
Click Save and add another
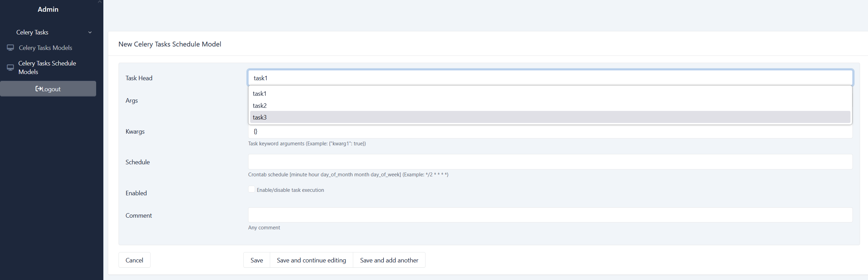(x=389, y=260)
